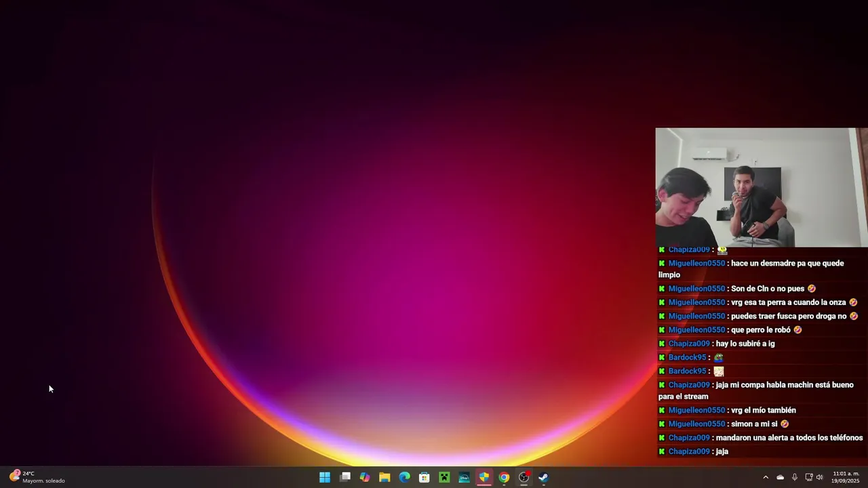
Task: Open the volume speaker icon
Action: pyautogui.click(x=820, y=477)
